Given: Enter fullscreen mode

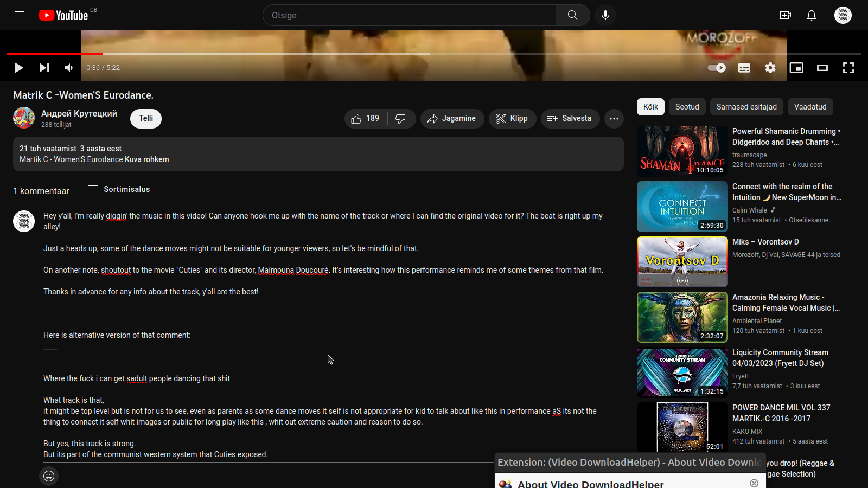Looking at the screenshot, I should tap(848, 68).
